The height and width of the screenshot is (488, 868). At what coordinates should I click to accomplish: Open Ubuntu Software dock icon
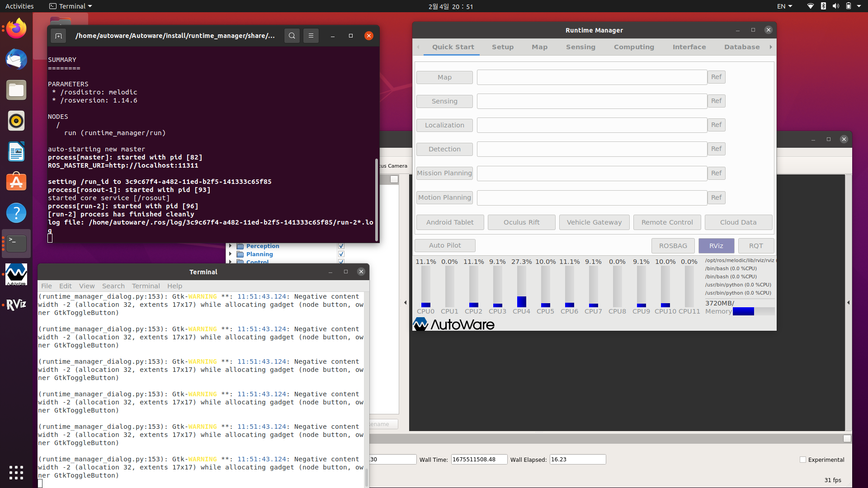tap(16, 182)
